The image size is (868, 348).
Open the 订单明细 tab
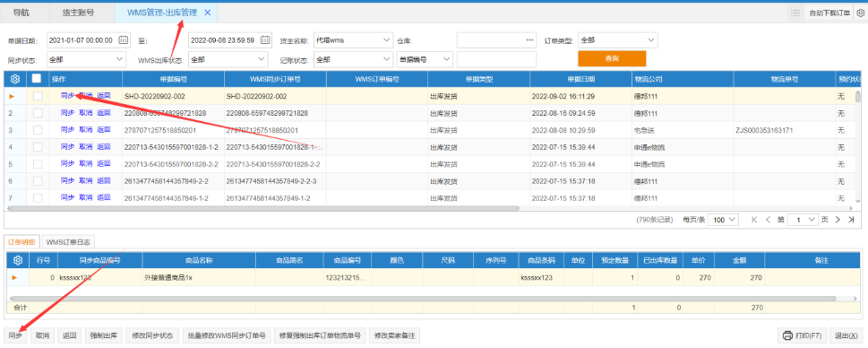[21, 242]
